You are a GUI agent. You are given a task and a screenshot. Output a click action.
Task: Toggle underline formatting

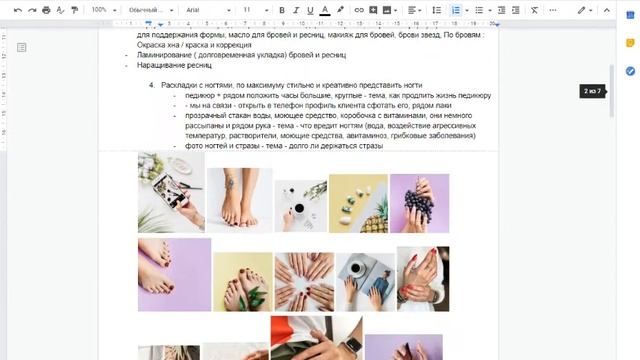310,10
